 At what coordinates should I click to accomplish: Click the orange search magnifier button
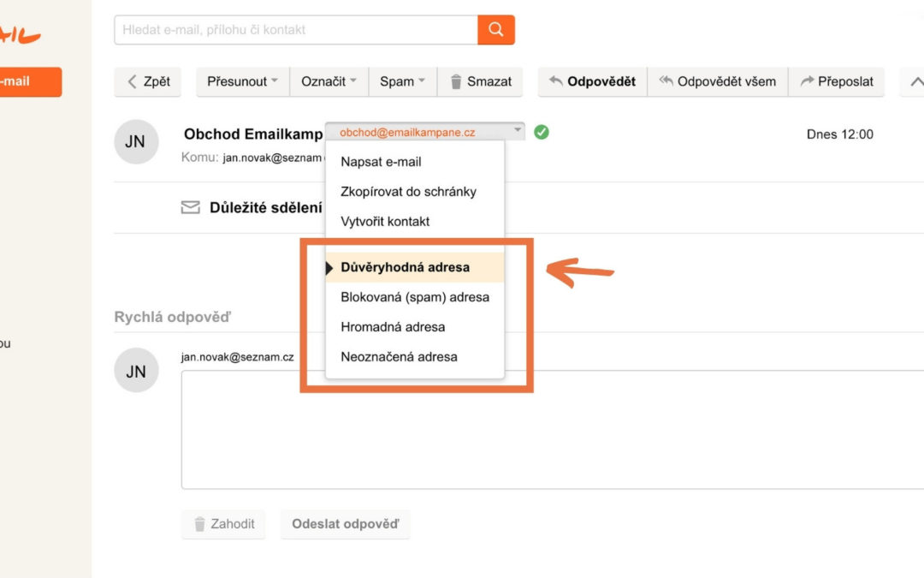495,29
